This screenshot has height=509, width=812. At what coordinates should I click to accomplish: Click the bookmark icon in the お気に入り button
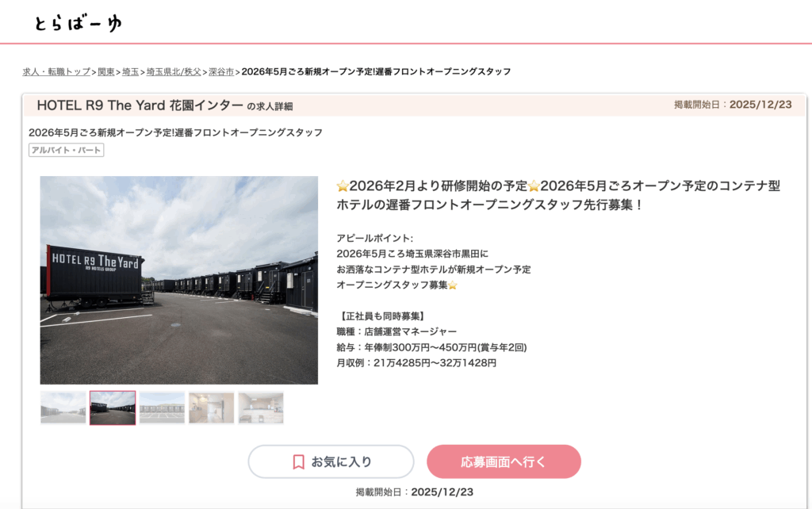[298, 461]
